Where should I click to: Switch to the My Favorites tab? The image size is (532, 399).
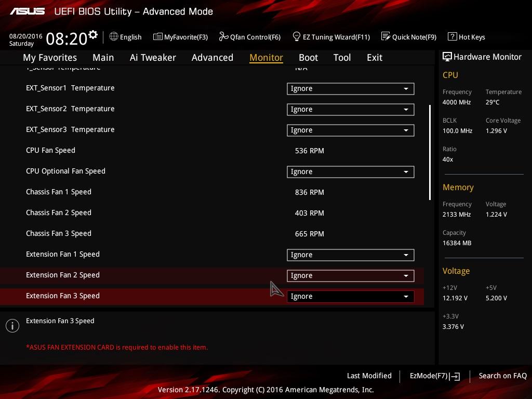point(50,58)
